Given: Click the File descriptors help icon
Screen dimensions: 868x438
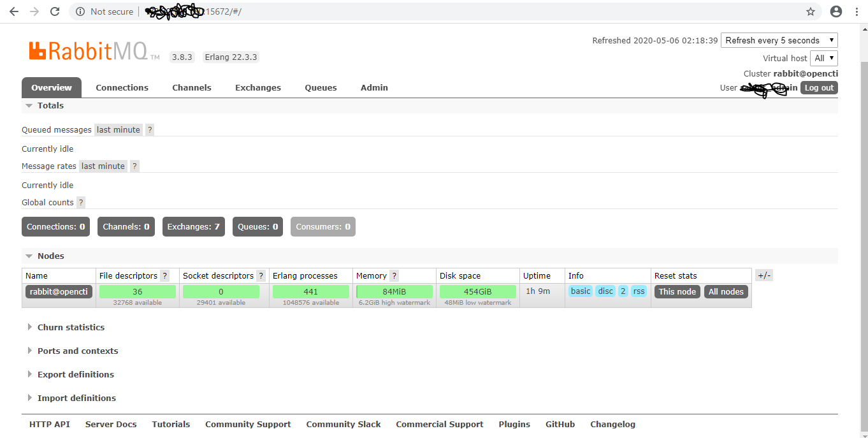Looking at the screenshot, I should click(164, 275).
